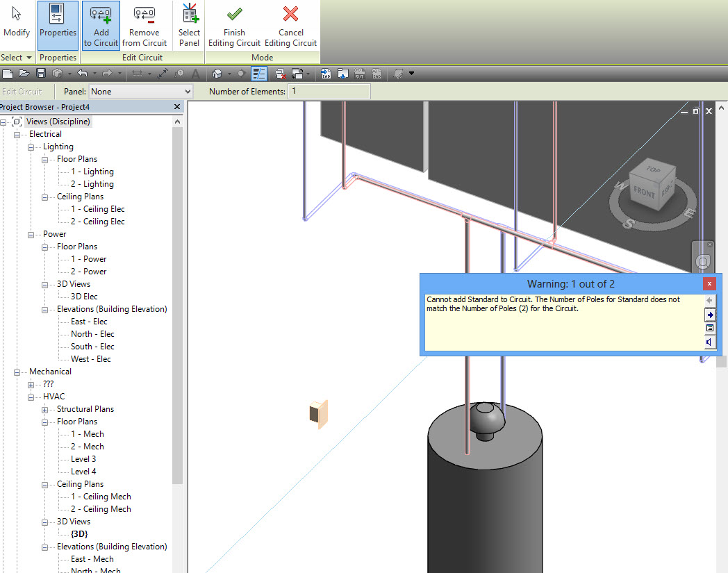Collapse the Electrical tree branch
The image size is (728, 573).
click(16, 133)
